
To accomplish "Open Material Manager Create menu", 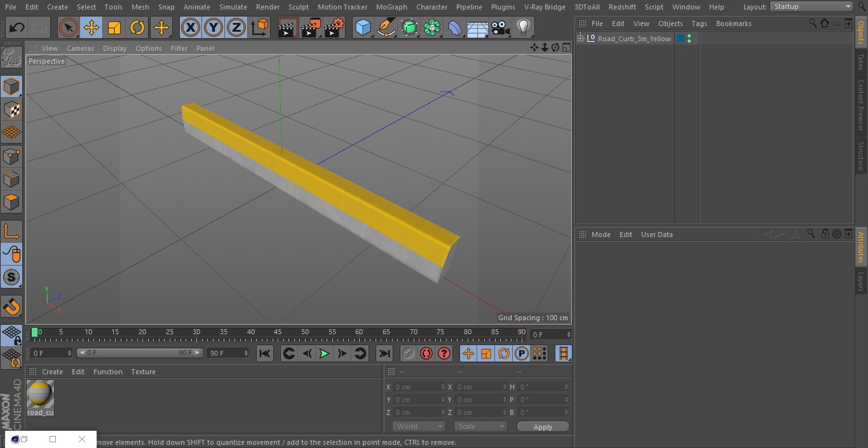I will pyautogui.click(x=52, y=372).
